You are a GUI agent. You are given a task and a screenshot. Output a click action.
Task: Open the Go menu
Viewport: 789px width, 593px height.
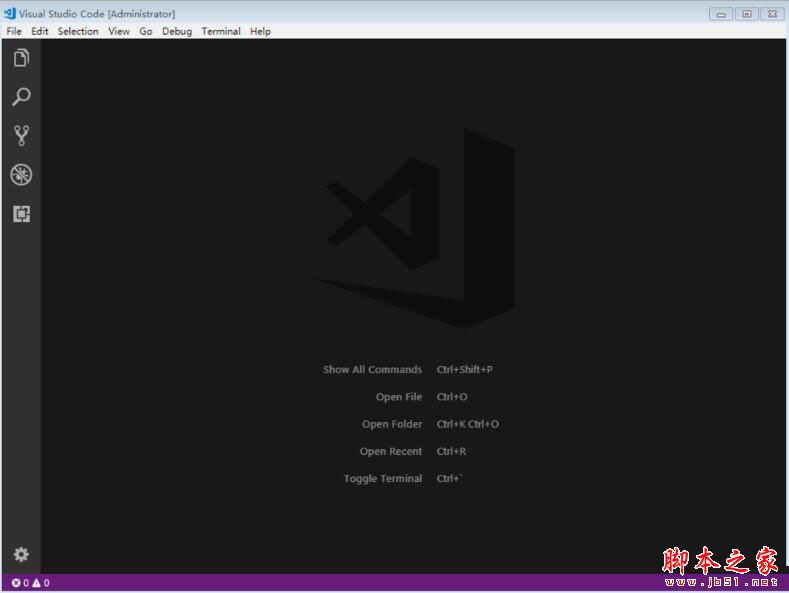146,31
